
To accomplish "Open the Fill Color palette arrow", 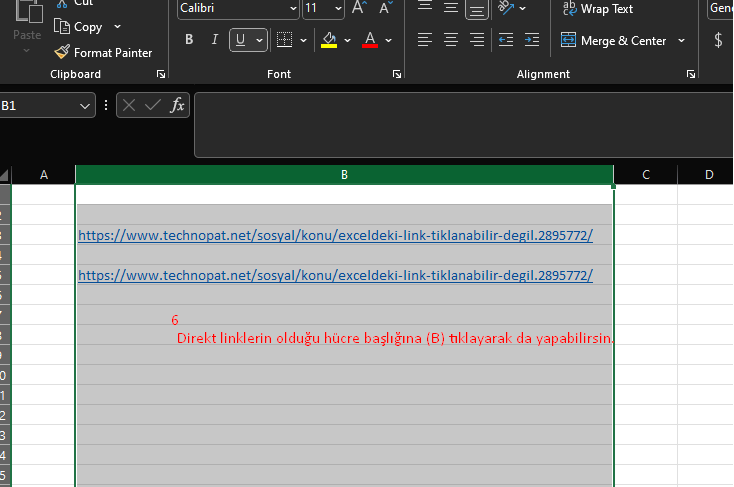I will point(347,40).
